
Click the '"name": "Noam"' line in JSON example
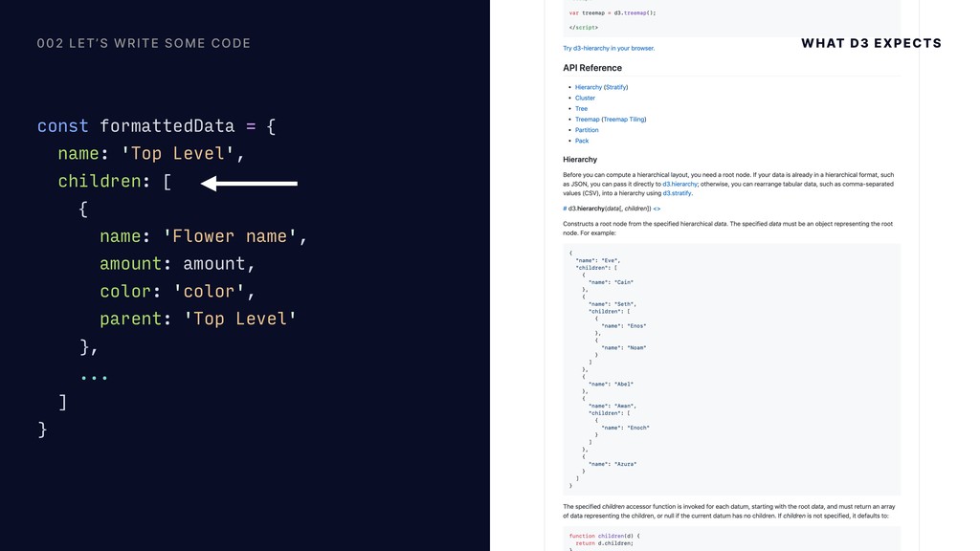tap(624, 348)
